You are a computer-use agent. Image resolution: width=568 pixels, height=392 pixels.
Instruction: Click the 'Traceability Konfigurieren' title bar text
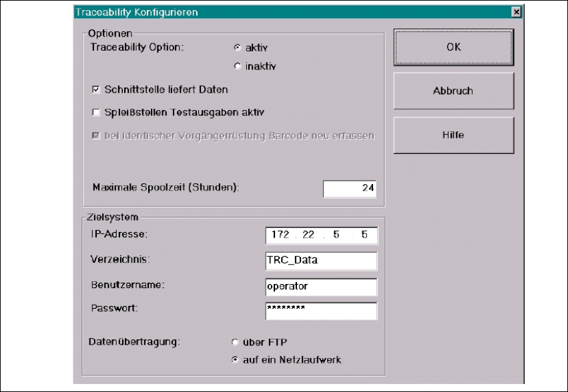coord(137,12)
